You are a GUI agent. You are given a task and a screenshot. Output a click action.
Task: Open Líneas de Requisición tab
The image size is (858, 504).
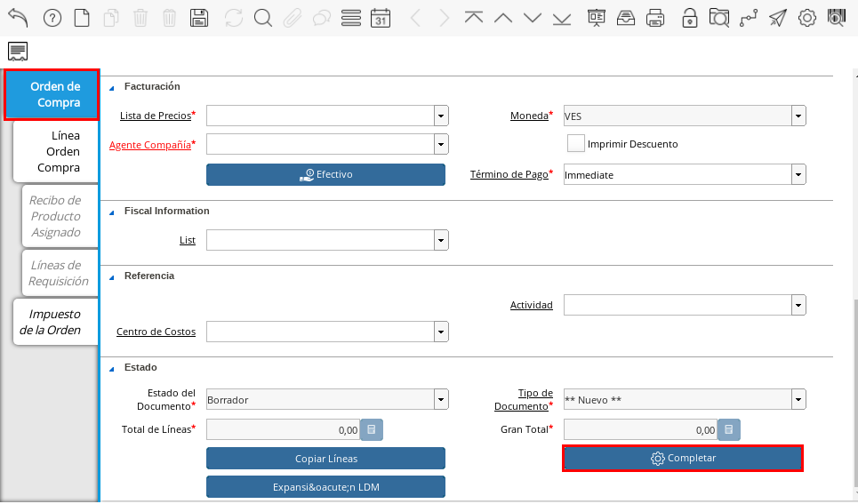click(60, 273)
